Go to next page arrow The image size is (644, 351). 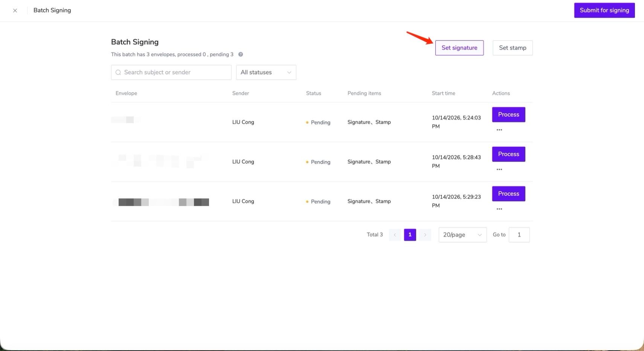(x=425, y=235)
